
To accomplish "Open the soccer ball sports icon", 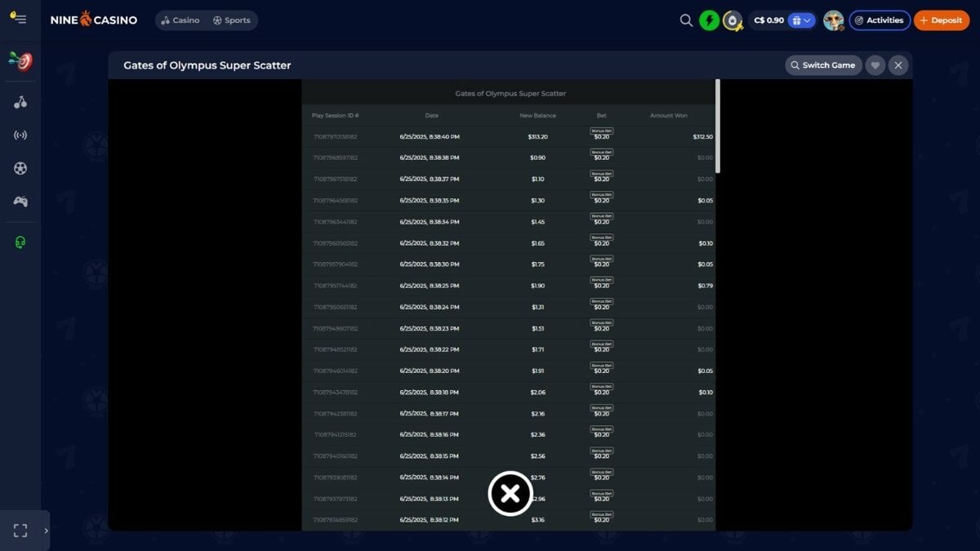I will pyautogui.click(x=20, y=168).
